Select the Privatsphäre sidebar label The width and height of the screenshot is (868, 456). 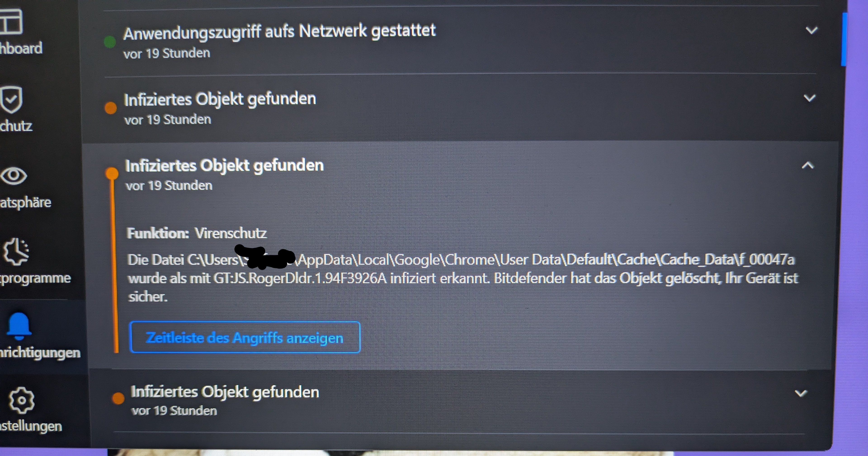25,202
